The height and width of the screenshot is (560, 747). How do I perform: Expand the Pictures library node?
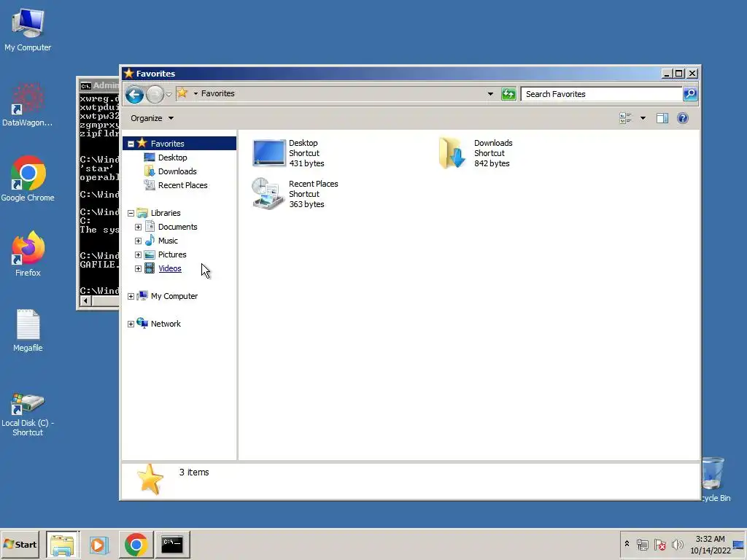pyautogui.click(x=138, y=254)
